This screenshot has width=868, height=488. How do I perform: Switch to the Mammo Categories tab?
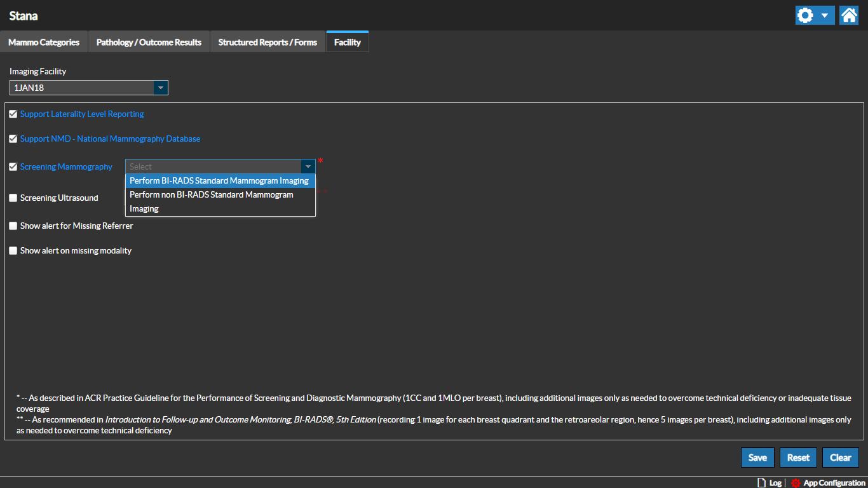point(44,43)
